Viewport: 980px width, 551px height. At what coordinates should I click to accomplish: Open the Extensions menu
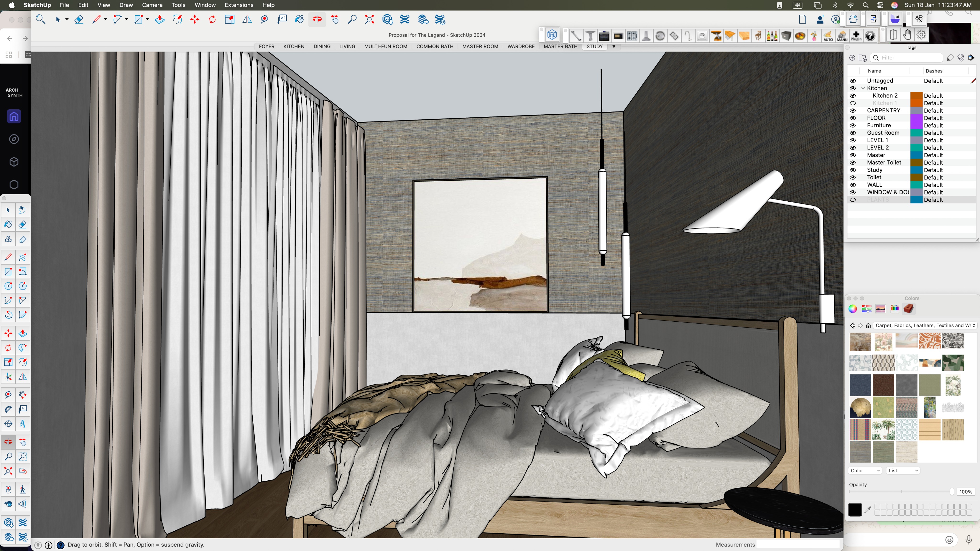[239, 5]
